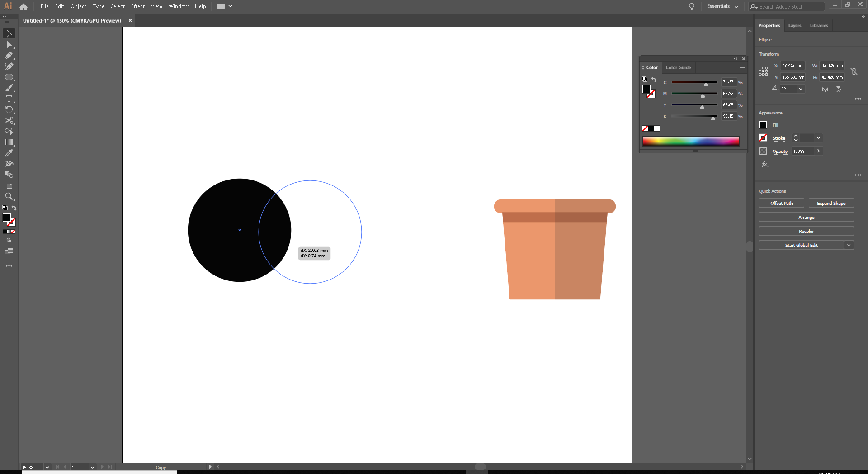Open the fx effects menu in Appearance
868x474 pixels.
point(765,165)
